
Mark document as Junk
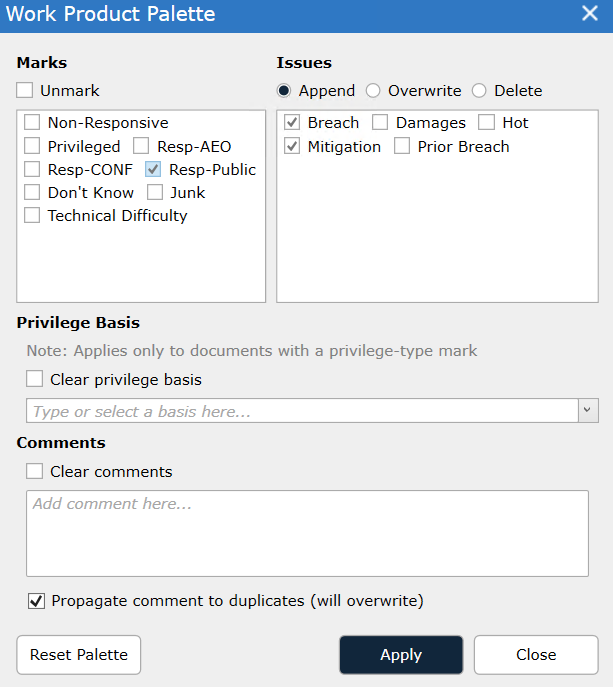tap(155, 192)
